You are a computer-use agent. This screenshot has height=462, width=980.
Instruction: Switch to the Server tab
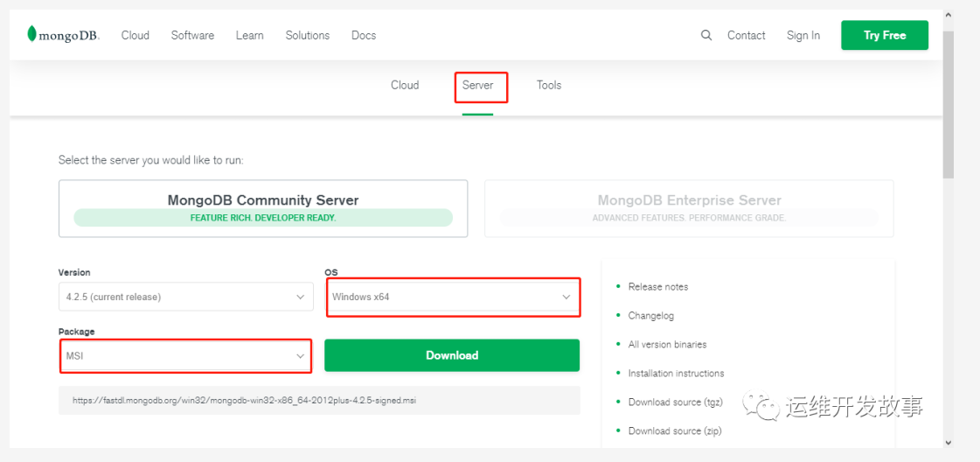[x=478, y=85]
